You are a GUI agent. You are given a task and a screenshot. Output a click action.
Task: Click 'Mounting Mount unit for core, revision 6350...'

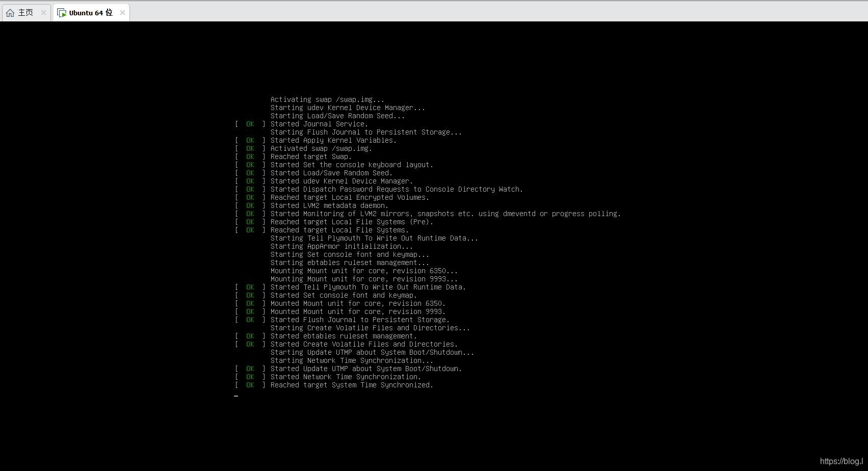pos(364,271)
